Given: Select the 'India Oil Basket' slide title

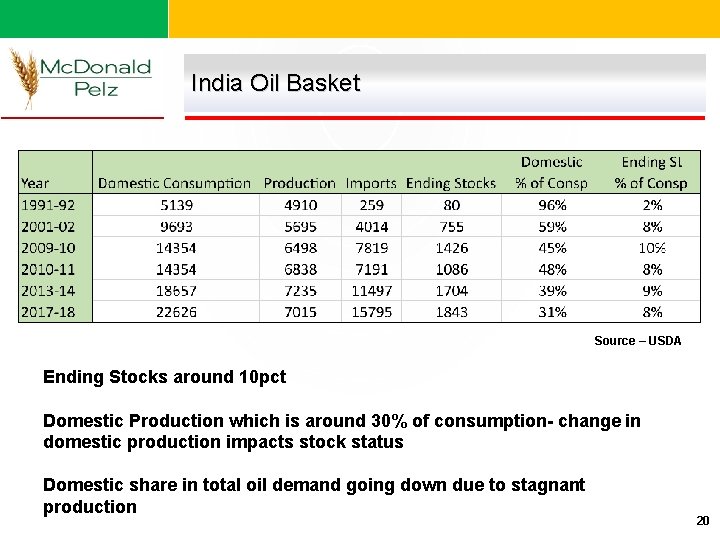Looking at the screenshot, I should coord(276,83).
